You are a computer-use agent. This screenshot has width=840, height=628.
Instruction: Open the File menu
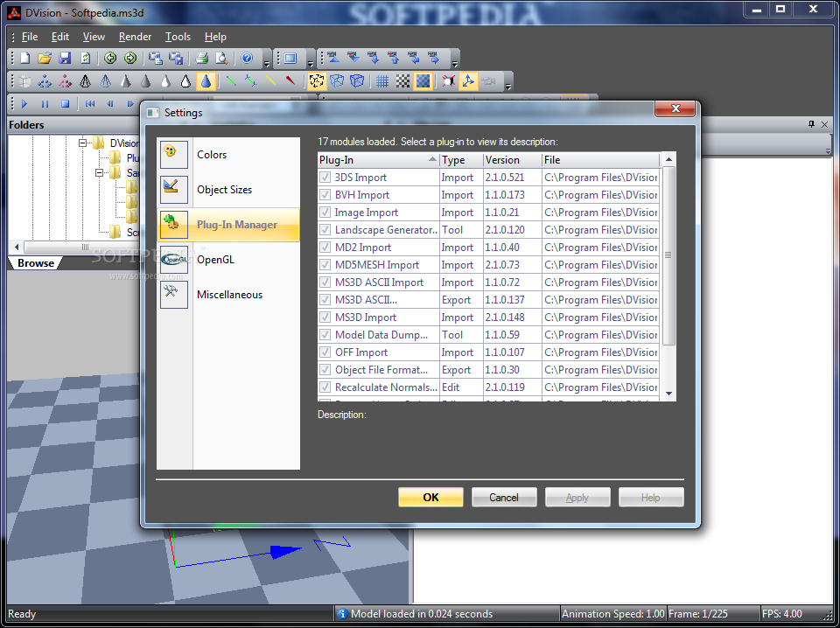tap(30, 37)
